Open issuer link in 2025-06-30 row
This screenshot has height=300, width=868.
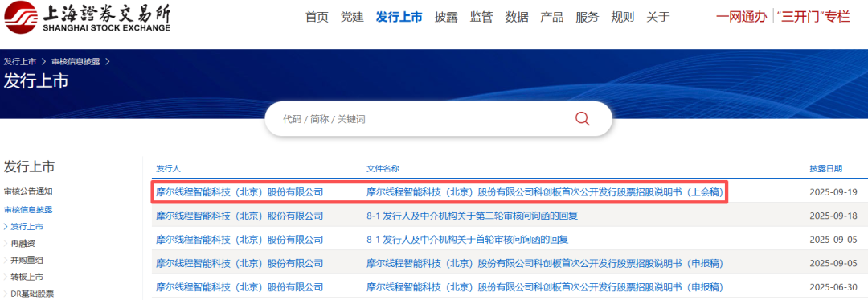tap(240, 286)
